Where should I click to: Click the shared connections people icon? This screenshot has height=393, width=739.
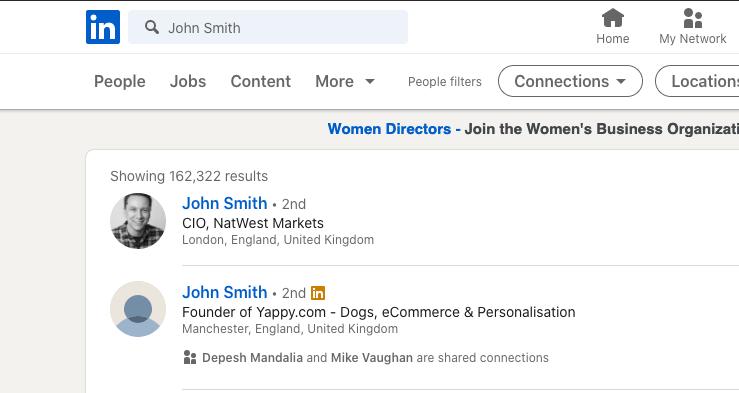click(x=189, y=357)
